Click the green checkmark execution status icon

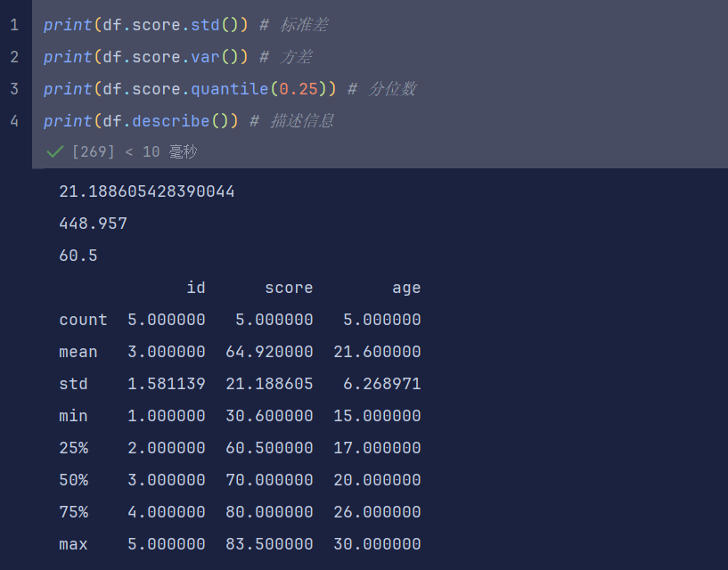(x=53, y=151)
